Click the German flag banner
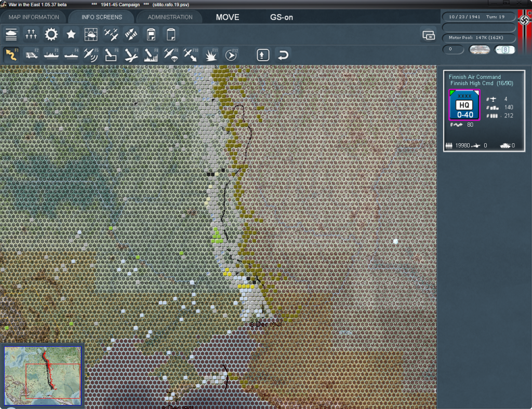 (525, 31)
